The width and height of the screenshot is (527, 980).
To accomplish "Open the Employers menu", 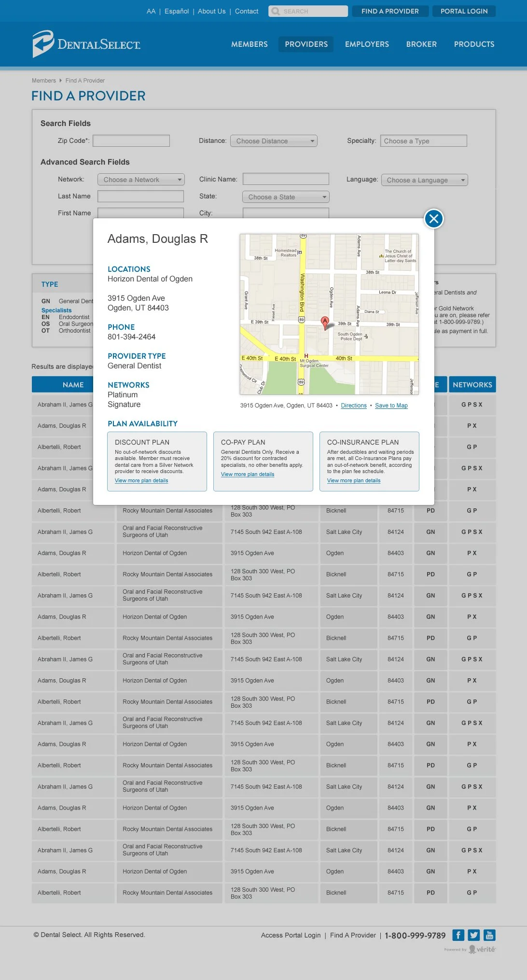I will pos(367,44).
